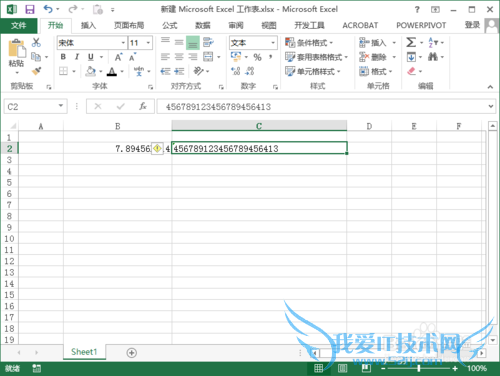Save the workbook with the floppy disk icon
This screenshot has height=376, width=500.
pos(30,9)
